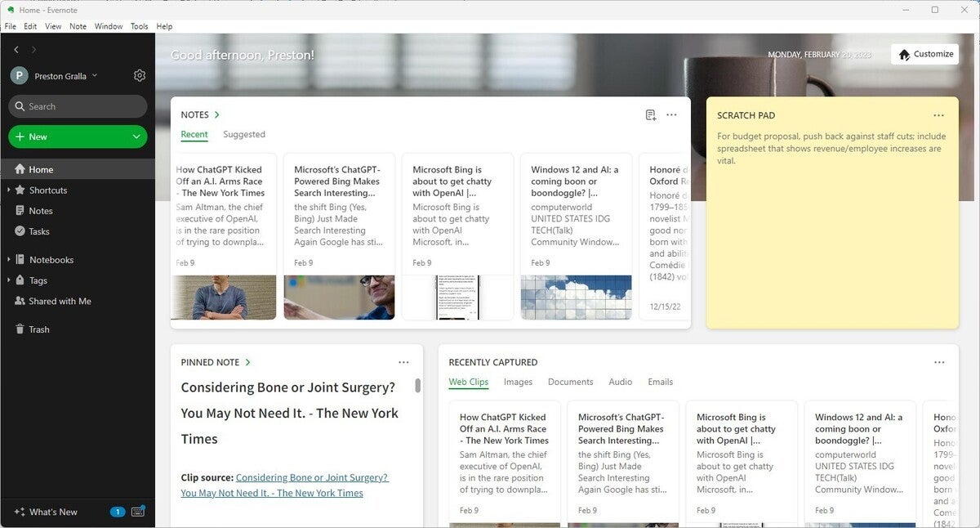Switch to the Recent notes tab
Image resolution: width=980 pixels, height=528 pixels.
coord(194,134)
